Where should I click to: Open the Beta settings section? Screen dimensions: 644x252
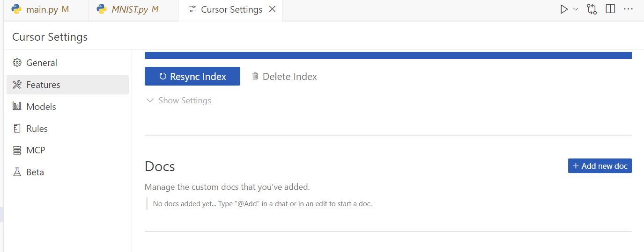[35, 172]
